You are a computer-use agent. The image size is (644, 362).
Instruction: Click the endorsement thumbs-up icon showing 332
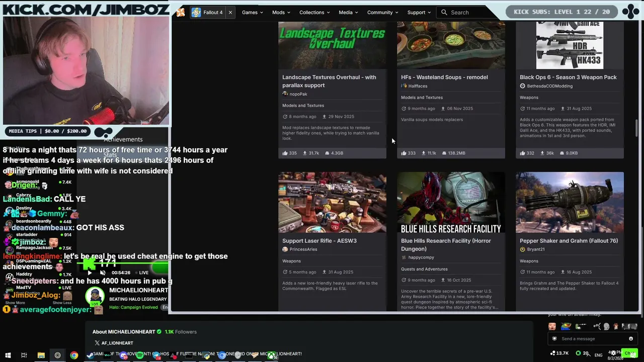click(x=523, y=153)
